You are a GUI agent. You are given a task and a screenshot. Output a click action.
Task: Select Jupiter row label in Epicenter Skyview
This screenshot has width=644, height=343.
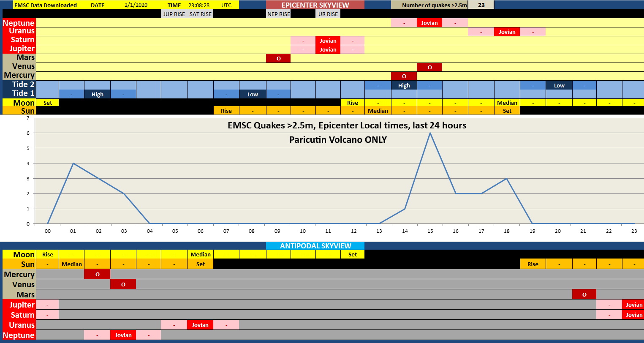click(19, 49)
